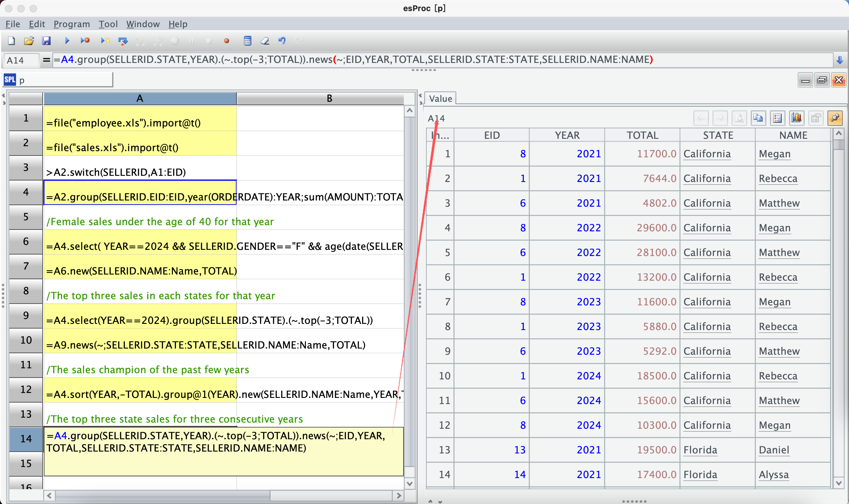Click Value table scroll up arrow
Screen dimensions: 849x504
tap(839, 134)
